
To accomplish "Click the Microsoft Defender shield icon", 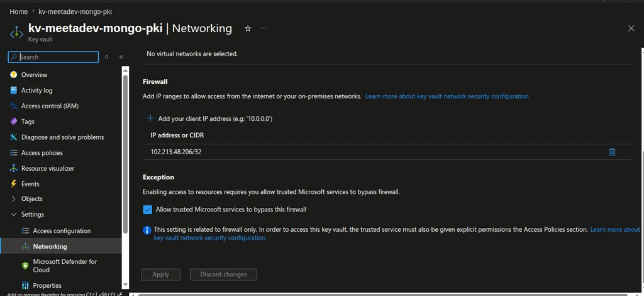I will [25, 266].
